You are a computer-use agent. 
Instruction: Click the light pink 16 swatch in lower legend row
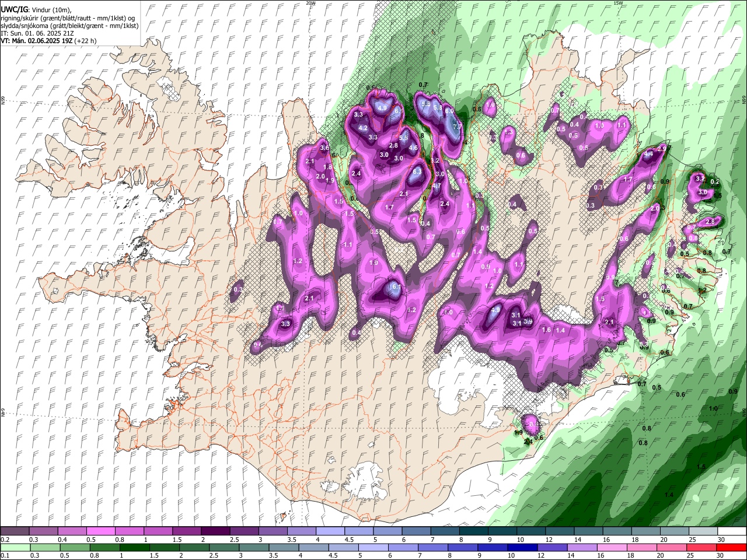[613, 548]
